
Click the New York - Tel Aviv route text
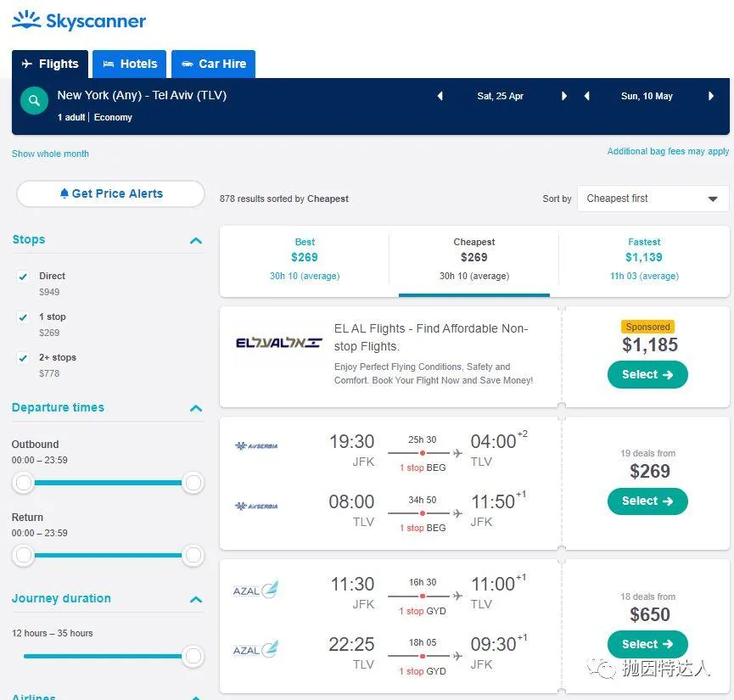[142, 95]
